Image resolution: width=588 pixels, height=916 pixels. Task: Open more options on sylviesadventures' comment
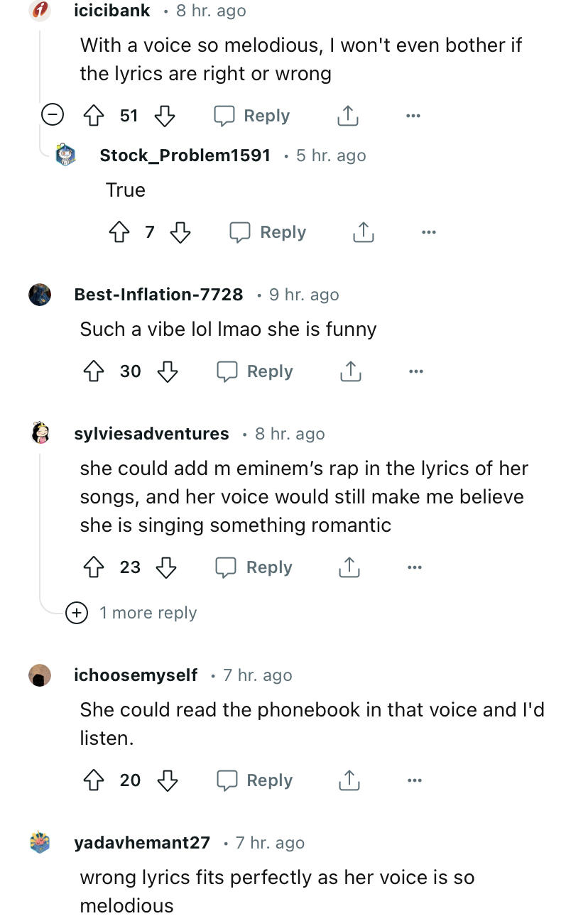415,567
